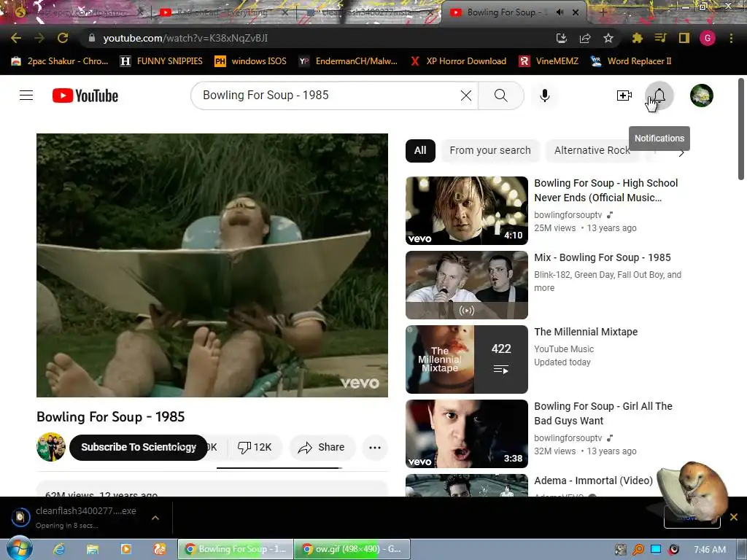Open the media controls icon in toolbar
Viewport: 747px width, 560px height.
coord(661,38)
